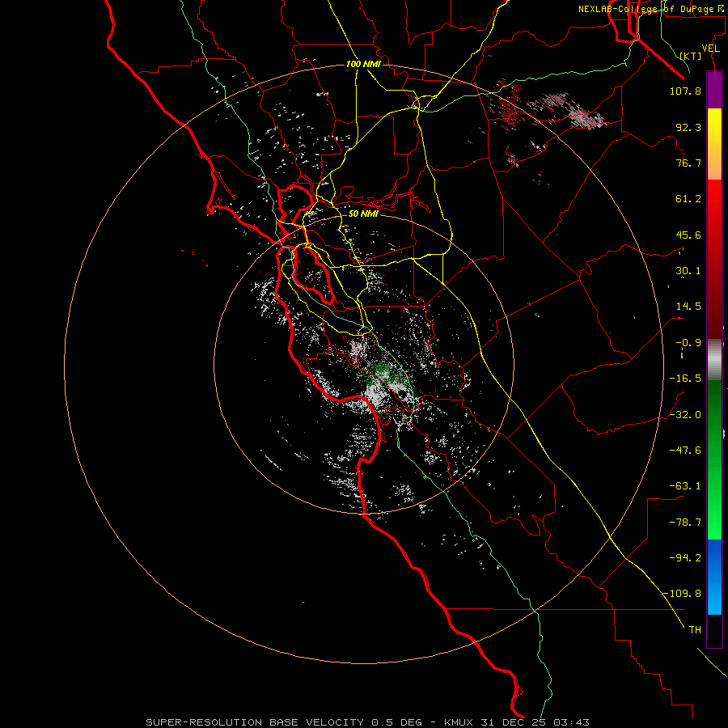Select the black TH color bar segment
The image size is (728, 728).
coord(714,630)
